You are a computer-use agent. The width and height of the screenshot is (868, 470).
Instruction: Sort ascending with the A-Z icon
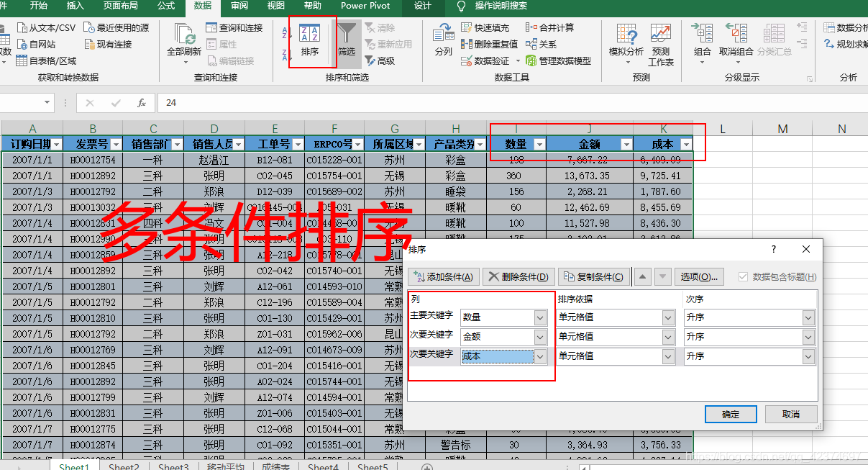[x=285, y=32]
